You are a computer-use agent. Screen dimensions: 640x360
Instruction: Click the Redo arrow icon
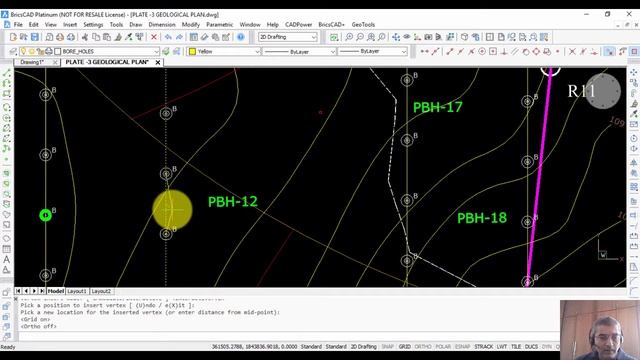(179, 37)
